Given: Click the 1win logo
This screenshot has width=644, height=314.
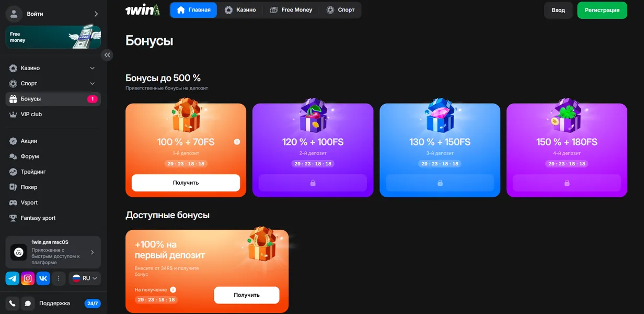Looking at the screenshot, I should pos(143,10).
